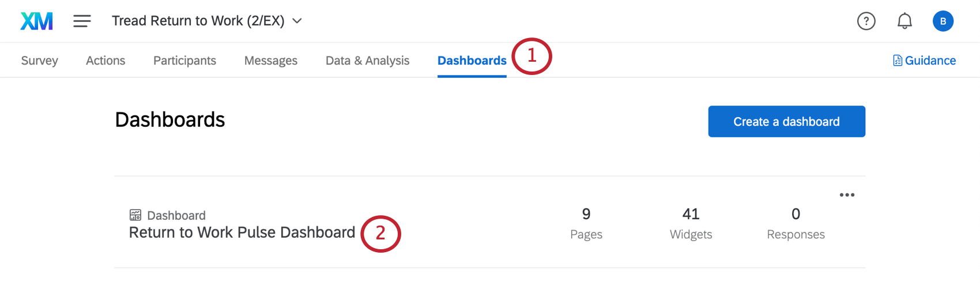Go to the Participants tab

(184, 61)
